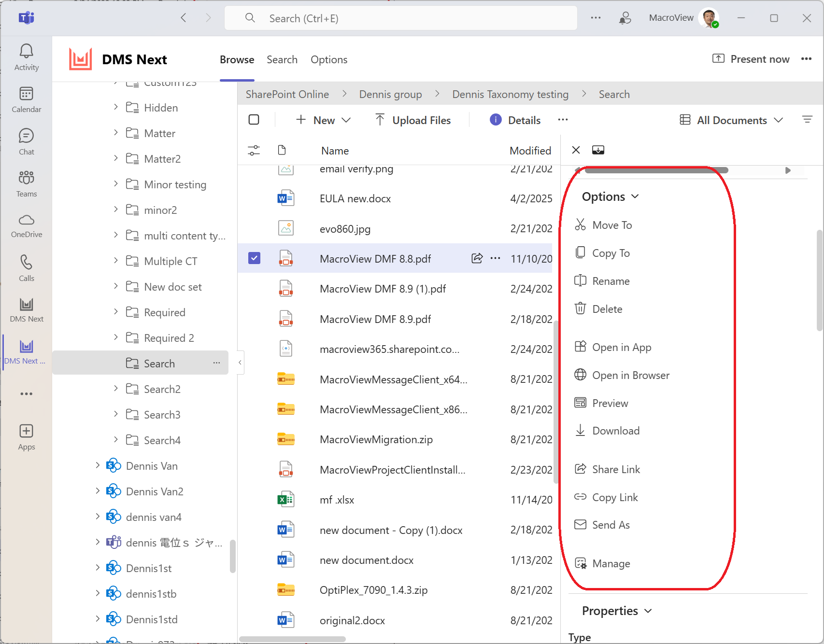Open column settings sliders icon in list header
The width and height of the screenshot is (824, 644).
(x=254, y=151)
